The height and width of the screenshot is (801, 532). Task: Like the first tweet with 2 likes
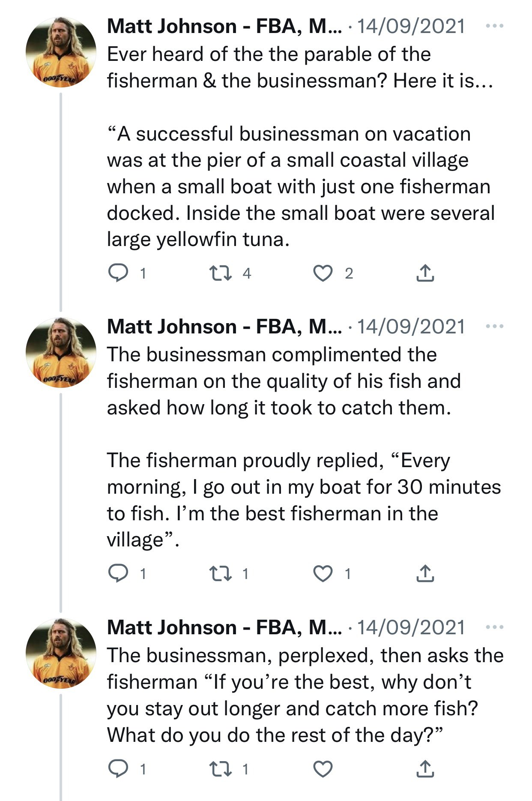(323, 273)
